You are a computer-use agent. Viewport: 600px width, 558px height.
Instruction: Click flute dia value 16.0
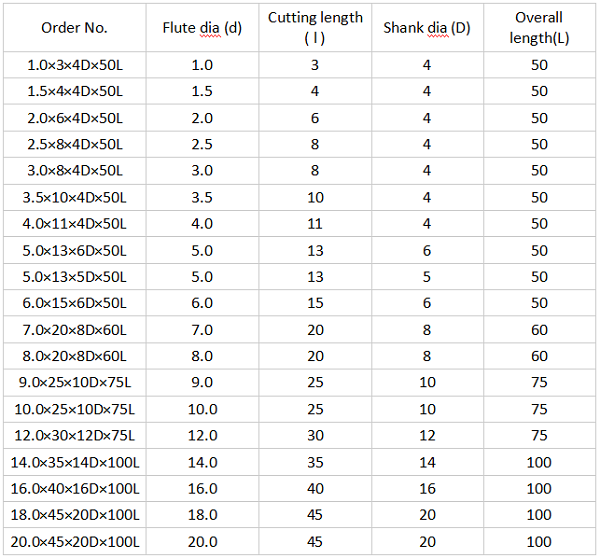pos(202,489)
